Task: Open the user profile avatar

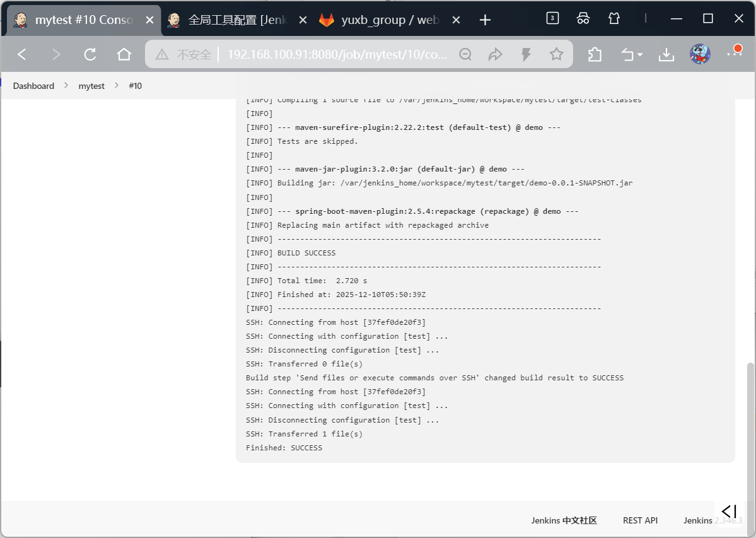Action: point(700,54)
